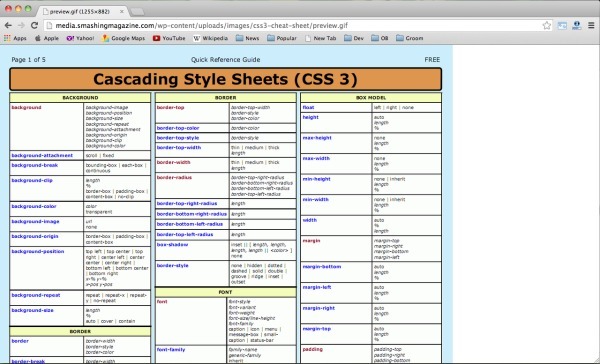
Task: Click the 'border-top-color' property
Action: tap(178, 128)
